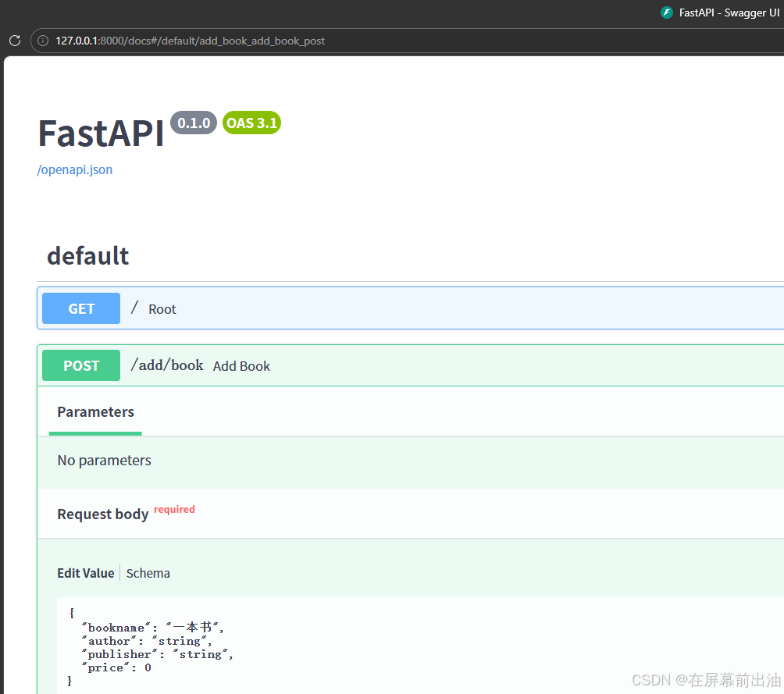Click the POST method badge
This screenshot has width=784, height=694.
pyautogui.click(x=81, y=365)
